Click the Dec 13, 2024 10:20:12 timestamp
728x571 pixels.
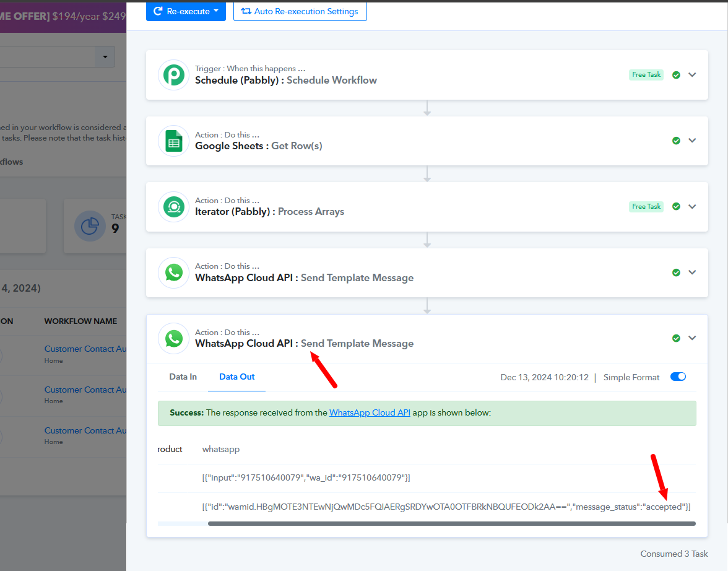[545, 377]
